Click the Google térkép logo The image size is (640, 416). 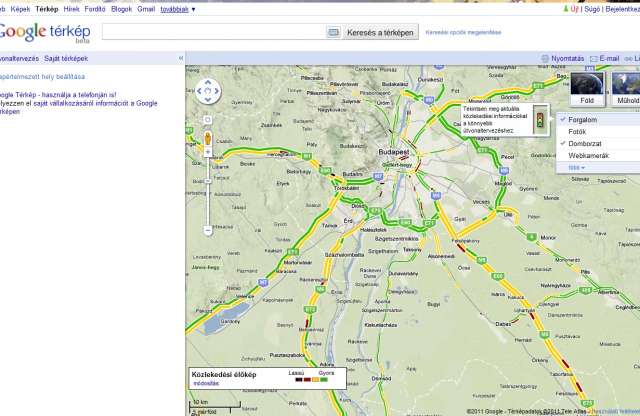tap(44, 32)
